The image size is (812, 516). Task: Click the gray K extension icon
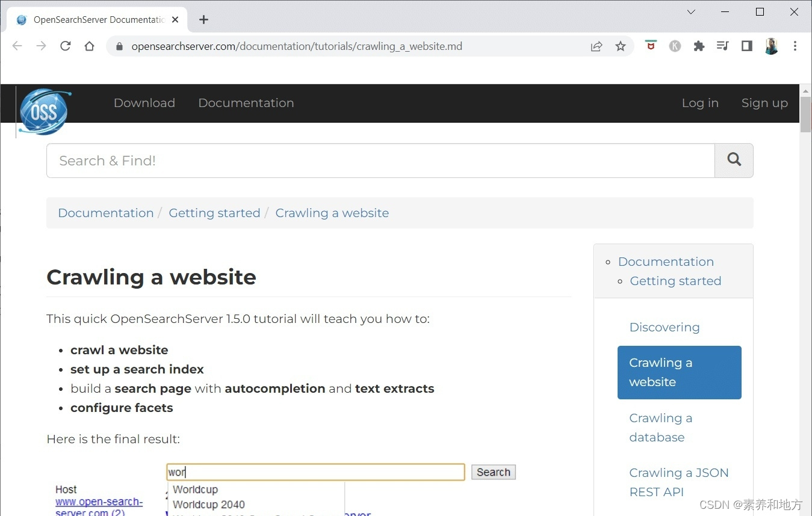[x=675, y=46]
